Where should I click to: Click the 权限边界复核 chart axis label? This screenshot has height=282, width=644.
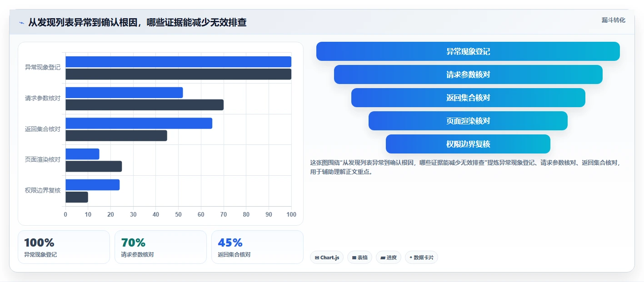point(43,190)
